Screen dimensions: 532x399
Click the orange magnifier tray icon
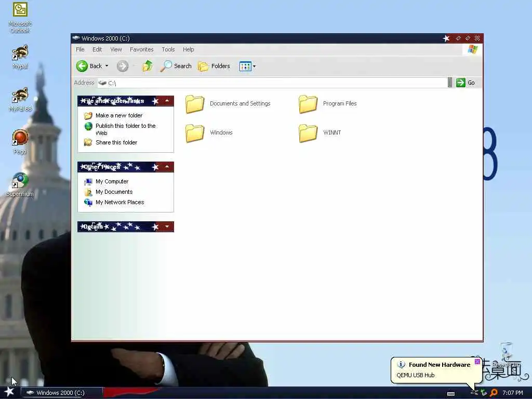click(x=494, y=393)
